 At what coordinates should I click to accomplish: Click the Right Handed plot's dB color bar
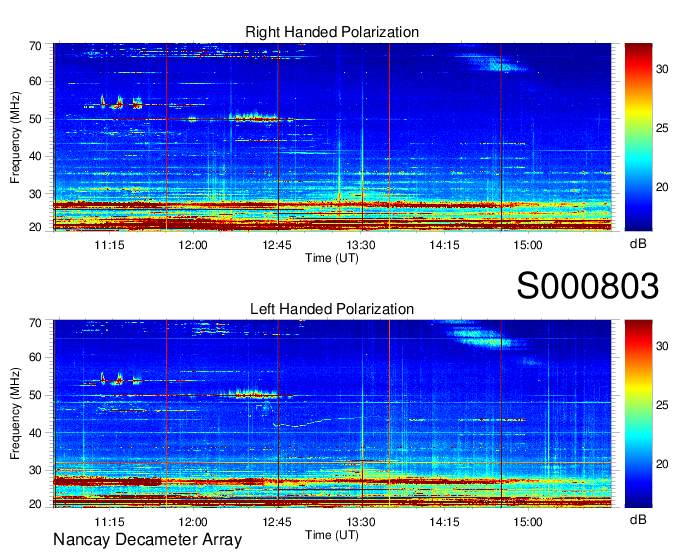(x=638, y=137)
